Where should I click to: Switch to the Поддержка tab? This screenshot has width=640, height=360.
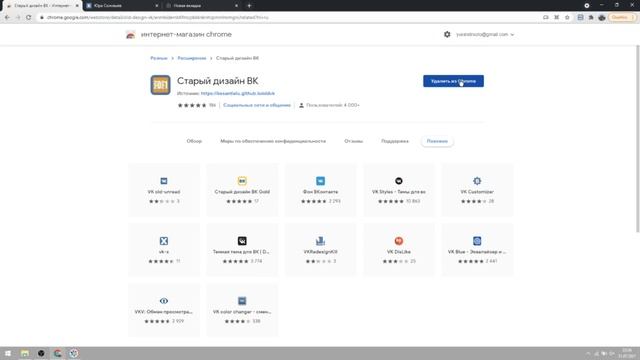pos(395,141)
